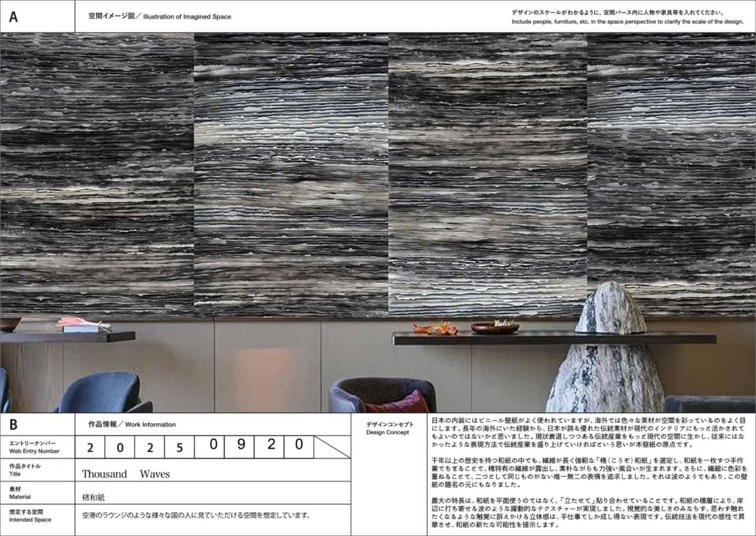Click the leftmost washi wall panel
This screenshot has height=536, width=756.
tap(97, 171)
